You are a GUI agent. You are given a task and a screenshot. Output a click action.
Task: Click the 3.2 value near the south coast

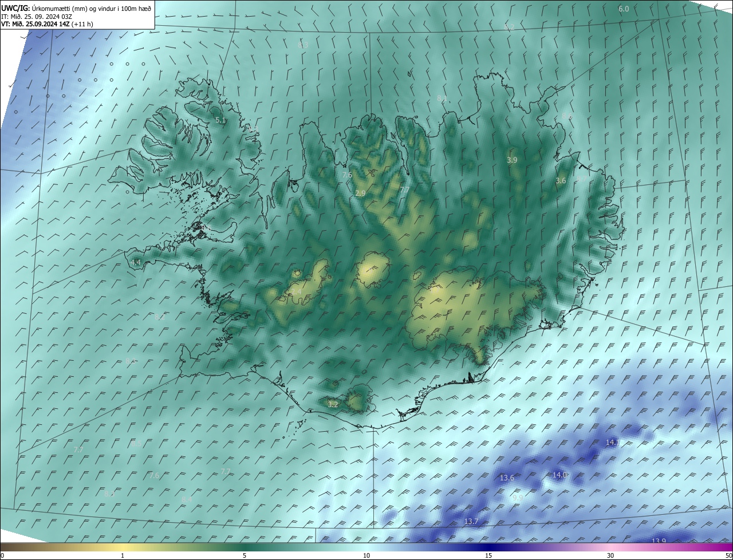(x=333, y=404)
